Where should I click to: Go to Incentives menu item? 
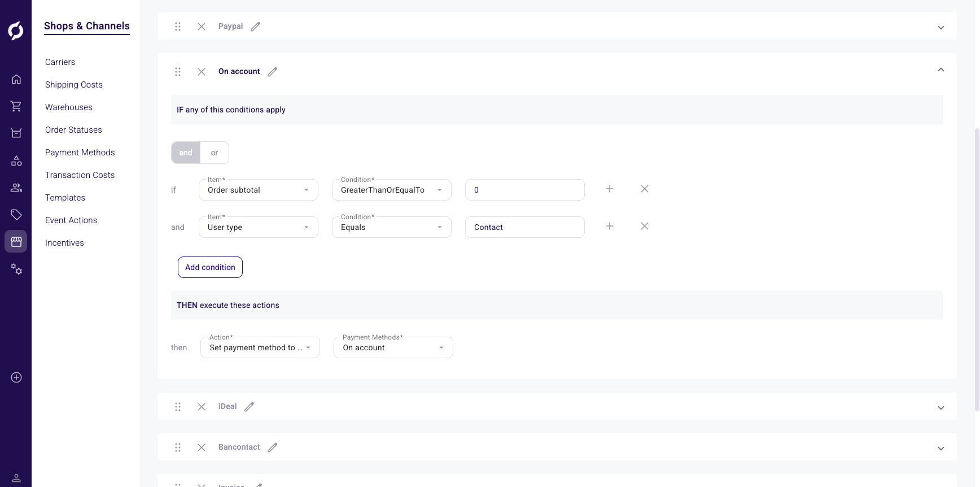pos(64,243)
